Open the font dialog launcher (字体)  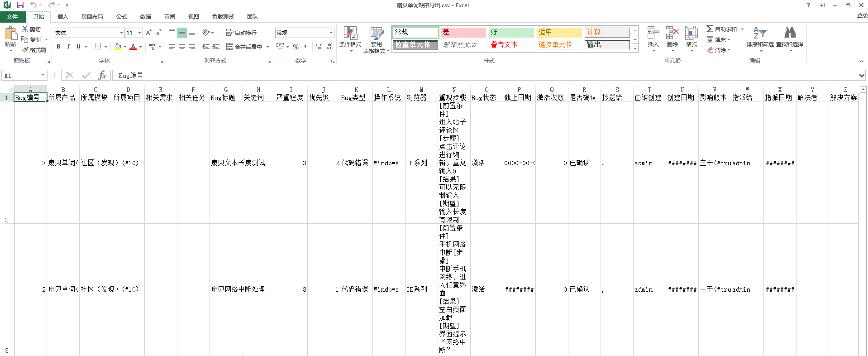(x=161, y=61)
